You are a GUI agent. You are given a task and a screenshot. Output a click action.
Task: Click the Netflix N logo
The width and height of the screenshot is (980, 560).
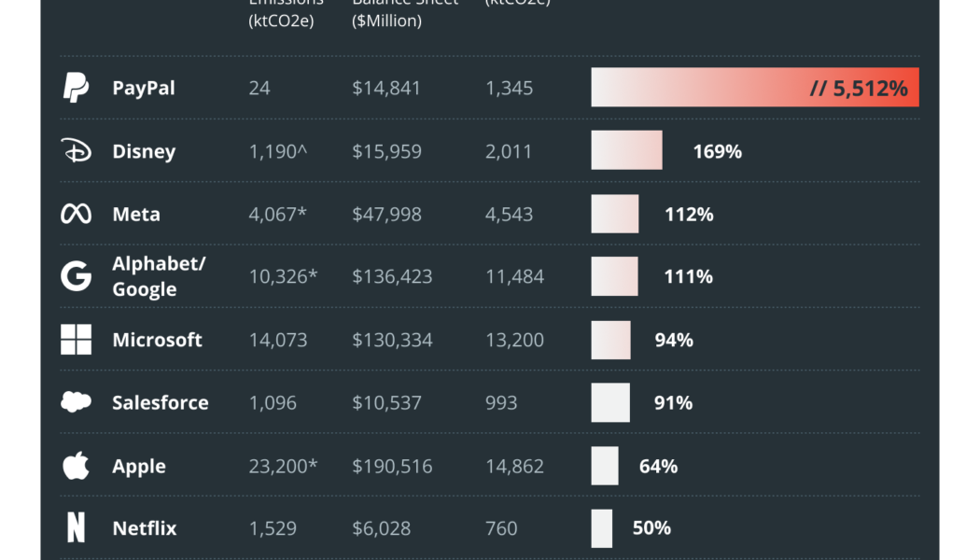tap(76, 528)
